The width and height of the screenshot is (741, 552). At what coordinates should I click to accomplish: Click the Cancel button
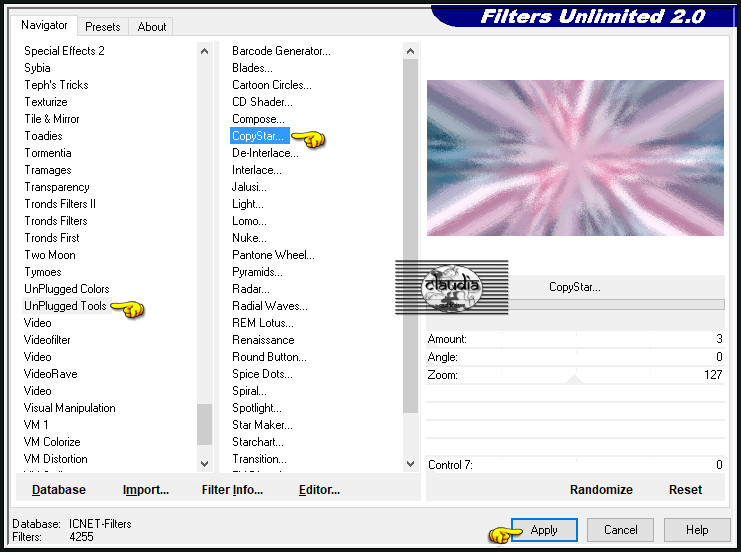point(620,530)
